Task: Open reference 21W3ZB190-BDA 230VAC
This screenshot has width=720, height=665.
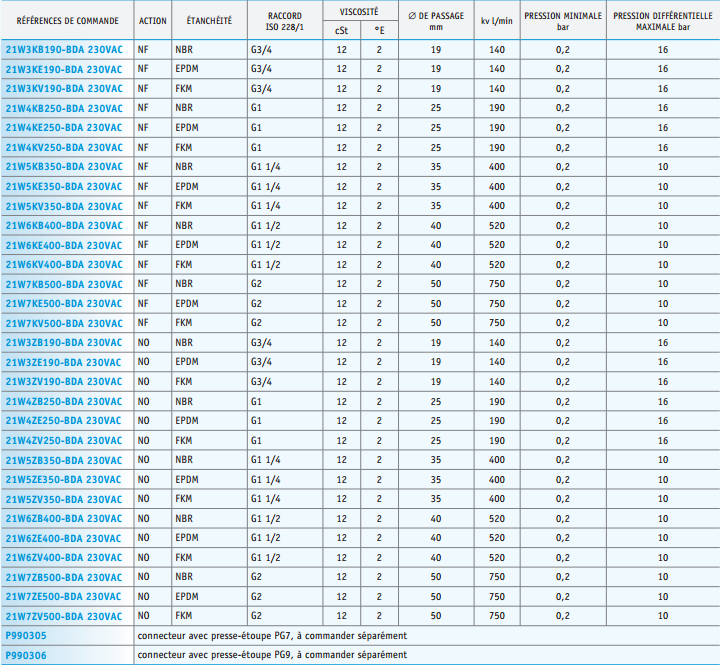Action: pos(64,342)
